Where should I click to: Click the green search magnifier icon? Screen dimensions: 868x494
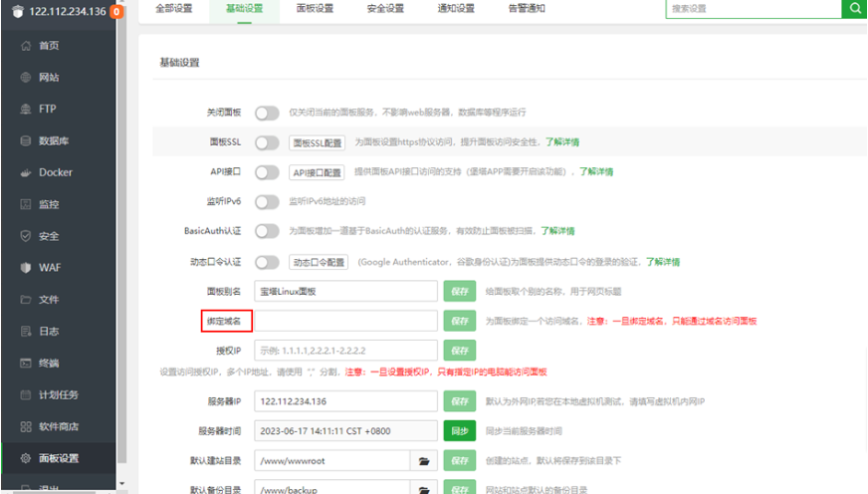tap(854, 8)
